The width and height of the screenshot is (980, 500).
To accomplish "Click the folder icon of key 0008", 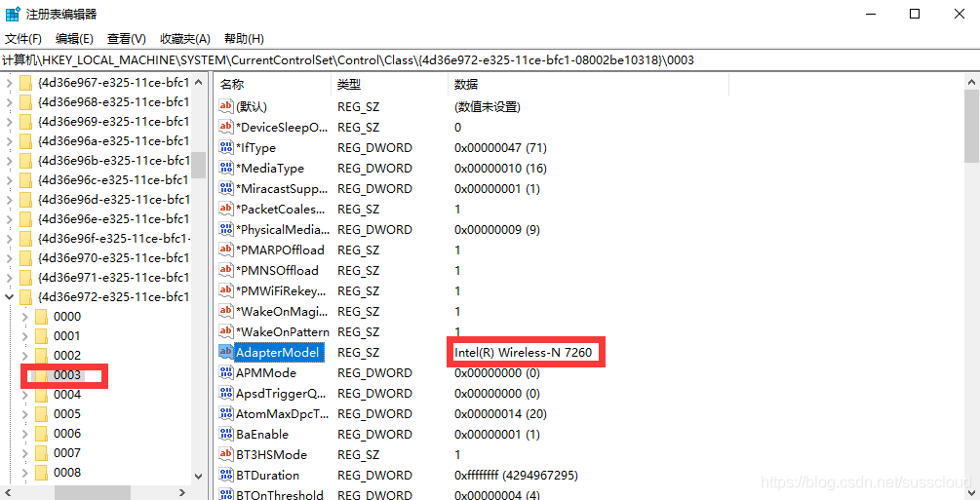I will (41, 473).
